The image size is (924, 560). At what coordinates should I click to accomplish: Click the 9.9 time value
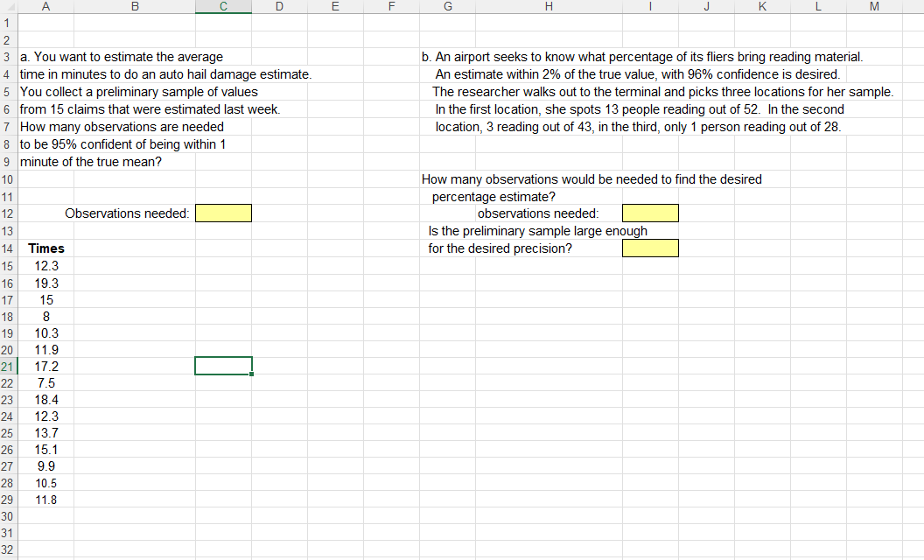tap(46, 466)
